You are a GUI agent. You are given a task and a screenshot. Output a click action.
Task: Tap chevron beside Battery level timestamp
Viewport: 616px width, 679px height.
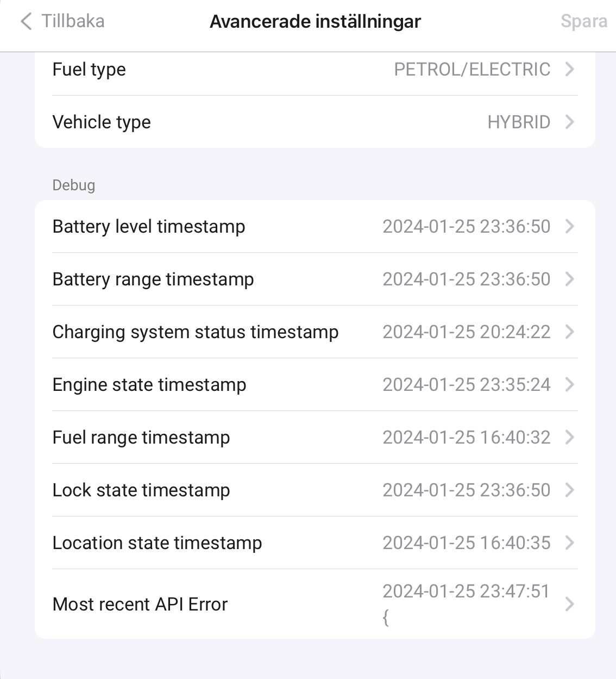pos(569,227)
